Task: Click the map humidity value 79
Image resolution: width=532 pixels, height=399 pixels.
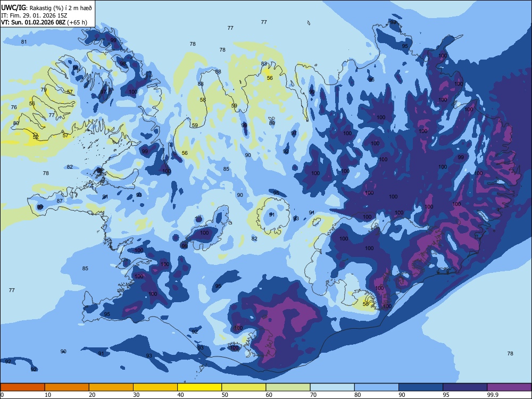Action: click(x=44, y=89)
